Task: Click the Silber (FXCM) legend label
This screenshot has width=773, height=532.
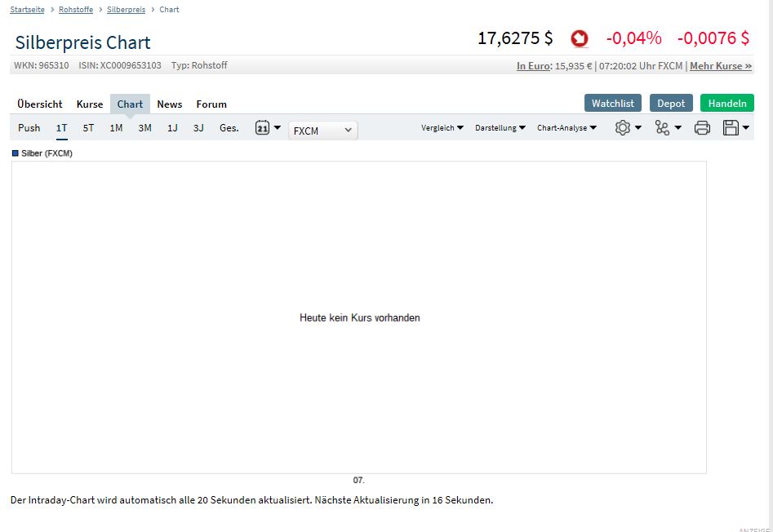Action: coord(47,153)
